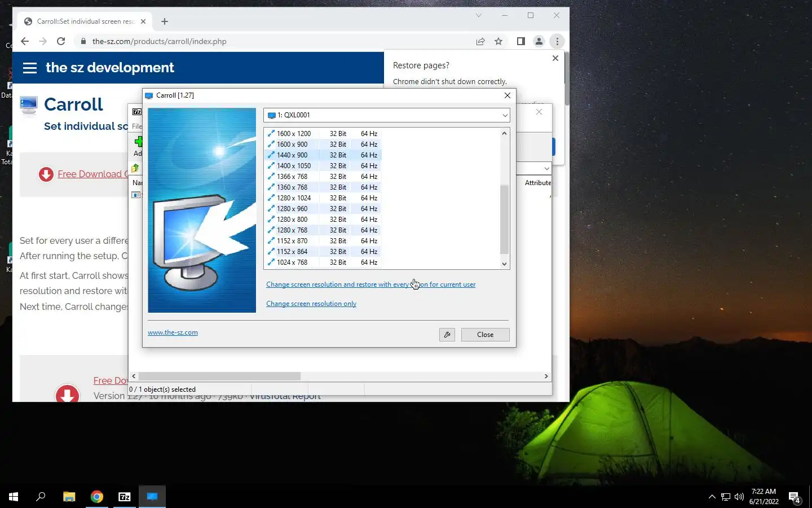This screenshot has height=508, width=812.
Task: Select the 1400 x 1050 resolution row
Action: 323,166
